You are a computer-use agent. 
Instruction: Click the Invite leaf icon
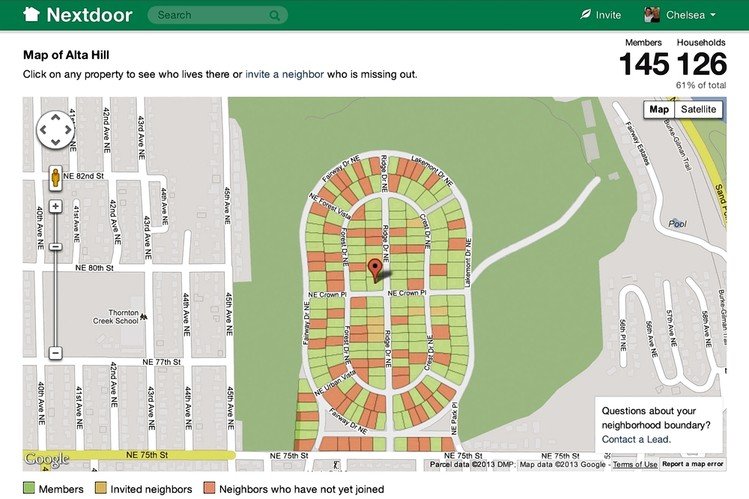(585, 14)
